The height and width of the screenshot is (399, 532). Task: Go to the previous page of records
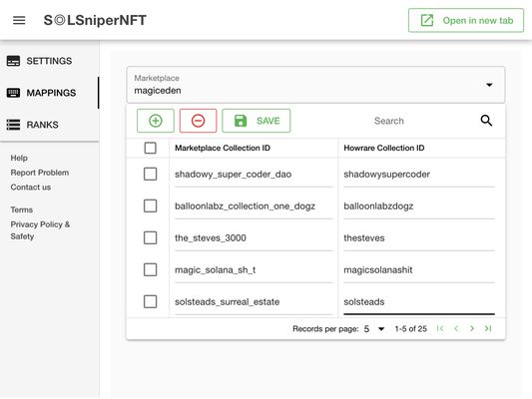pos(456,328)
